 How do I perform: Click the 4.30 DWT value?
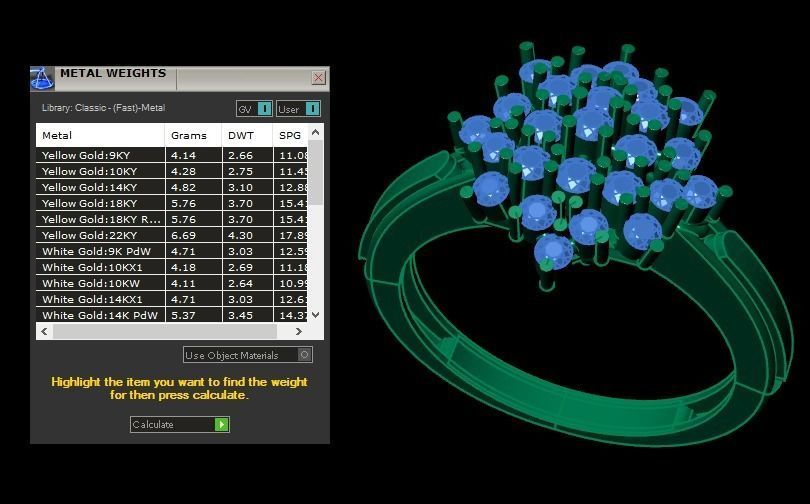(x=240, y=235)
